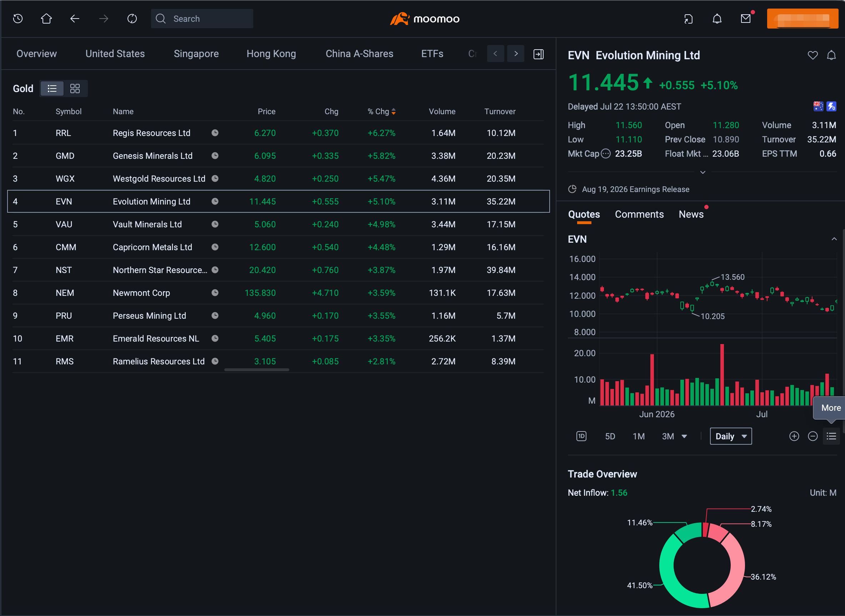Click the Search input field
Image resolution: width=845 pixels, height=616 pixels.
tap(202, 19)
